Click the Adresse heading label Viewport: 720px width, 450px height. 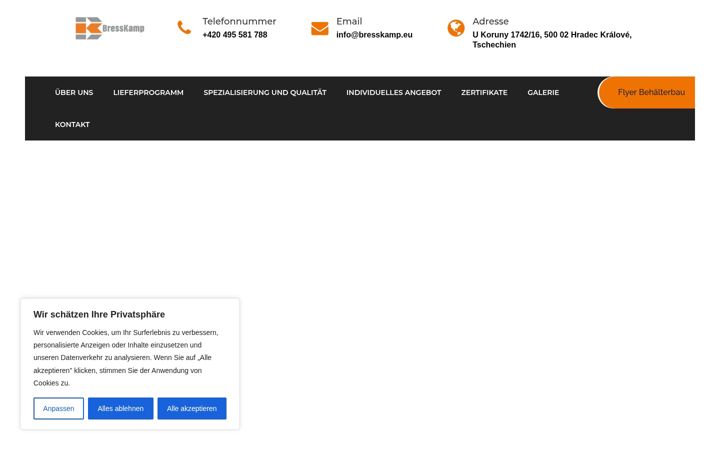click(490, 21)
